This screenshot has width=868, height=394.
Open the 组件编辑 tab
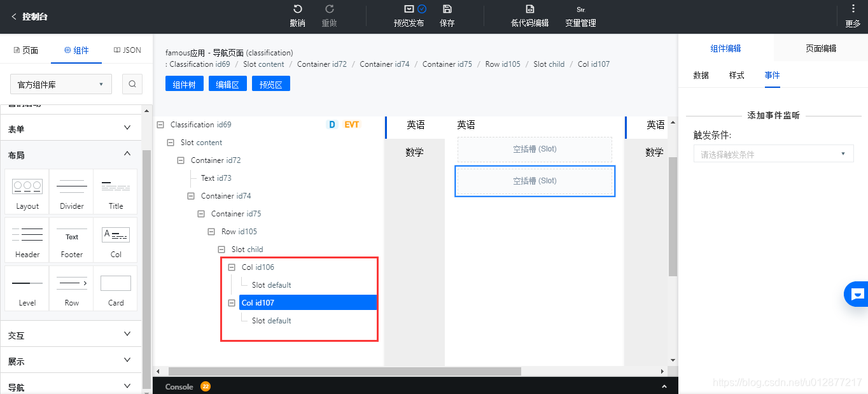pos(725,48)
